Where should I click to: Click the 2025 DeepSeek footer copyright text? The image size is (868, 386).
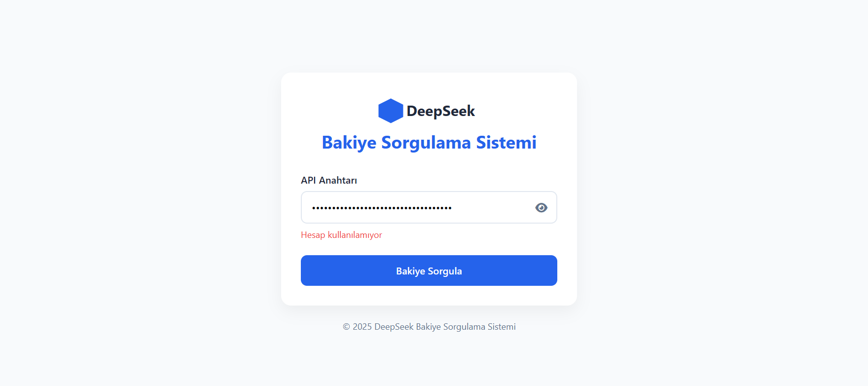point(429,327)
